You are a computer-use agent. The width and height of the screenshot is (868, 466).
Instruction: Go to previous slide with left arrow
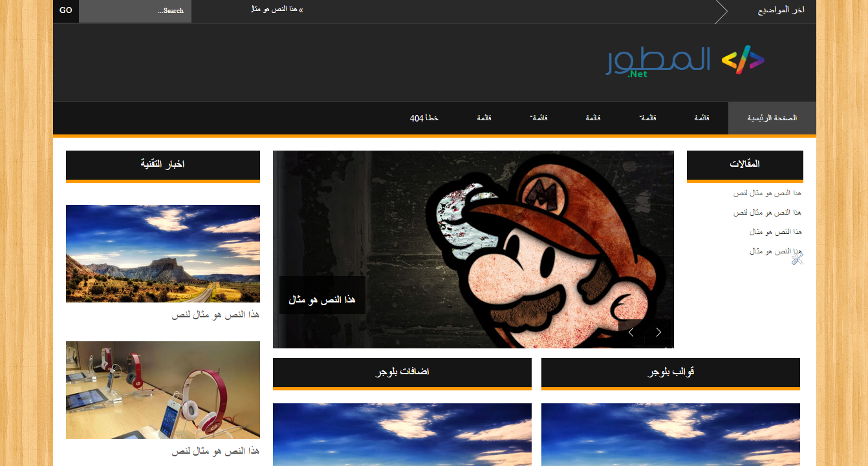tap(631, 332)
